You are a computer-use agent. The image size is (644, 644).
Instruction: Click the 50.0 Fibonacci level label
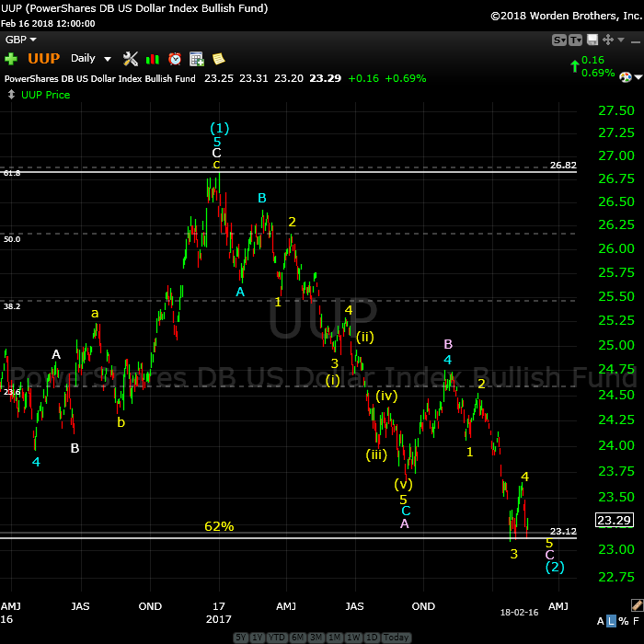(12, 239)
